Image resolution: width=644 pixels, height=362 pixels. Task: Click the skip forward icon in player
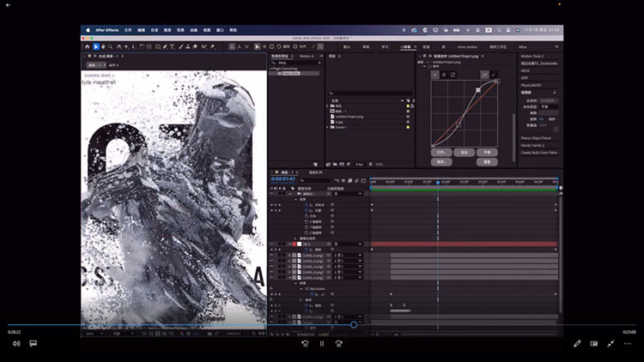340,343
